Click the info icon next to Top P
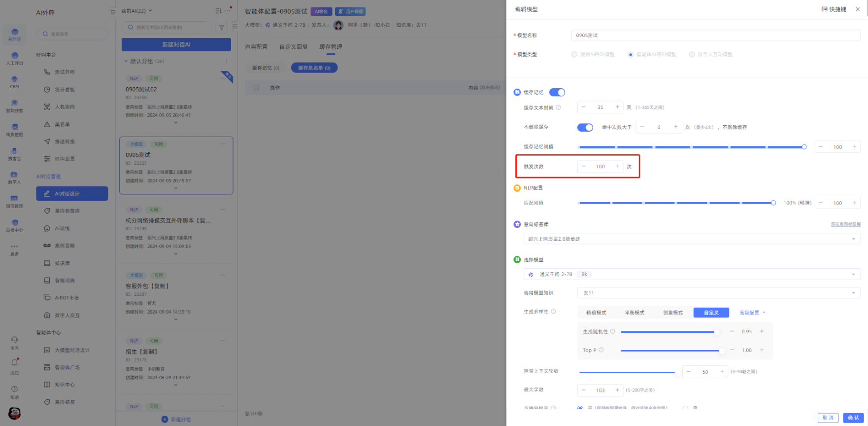The width and height of the screenshot is (868, 426). [x=601, y=350]
